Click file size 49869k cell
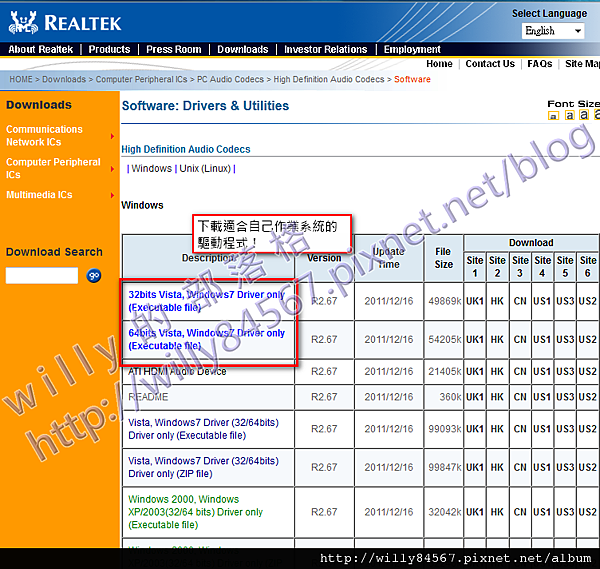Screen dimensions: 600x569 (x=444, y=301)
